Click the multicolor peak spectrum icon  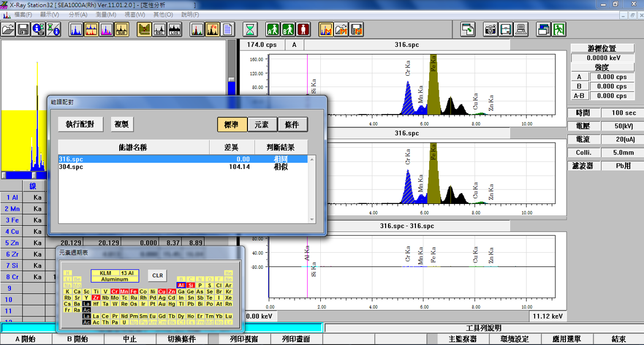click(197, 30)
